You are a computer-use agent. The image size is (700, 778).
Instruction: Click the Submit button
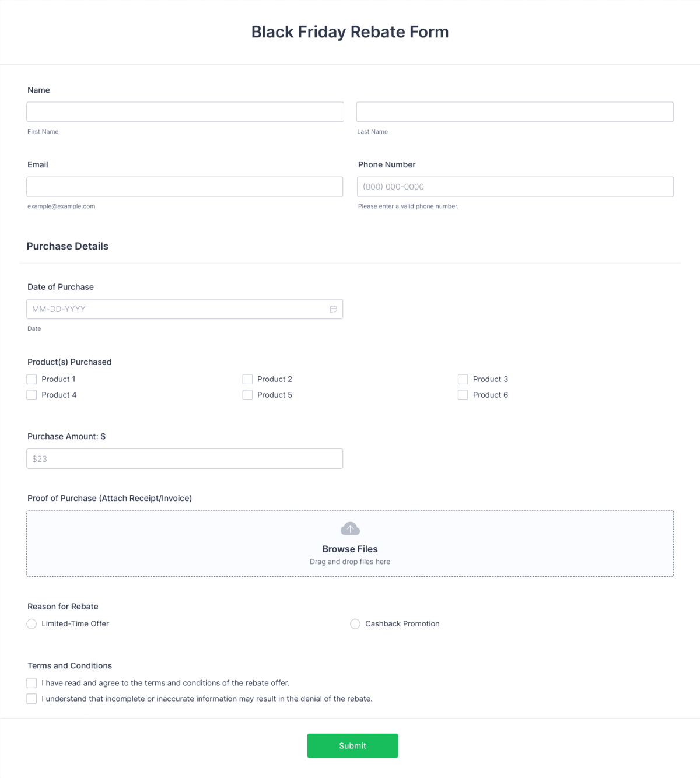352,745
